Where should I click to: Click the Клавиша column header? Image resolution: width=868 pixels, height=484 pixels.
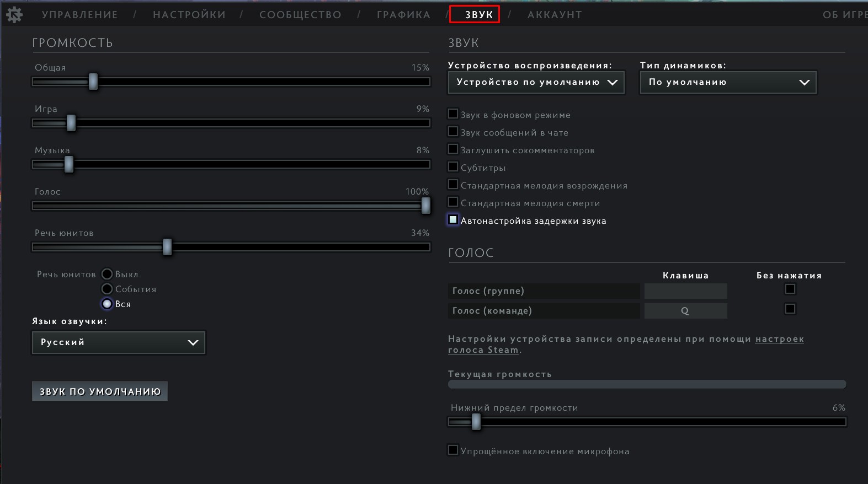(x=686, y=275)
